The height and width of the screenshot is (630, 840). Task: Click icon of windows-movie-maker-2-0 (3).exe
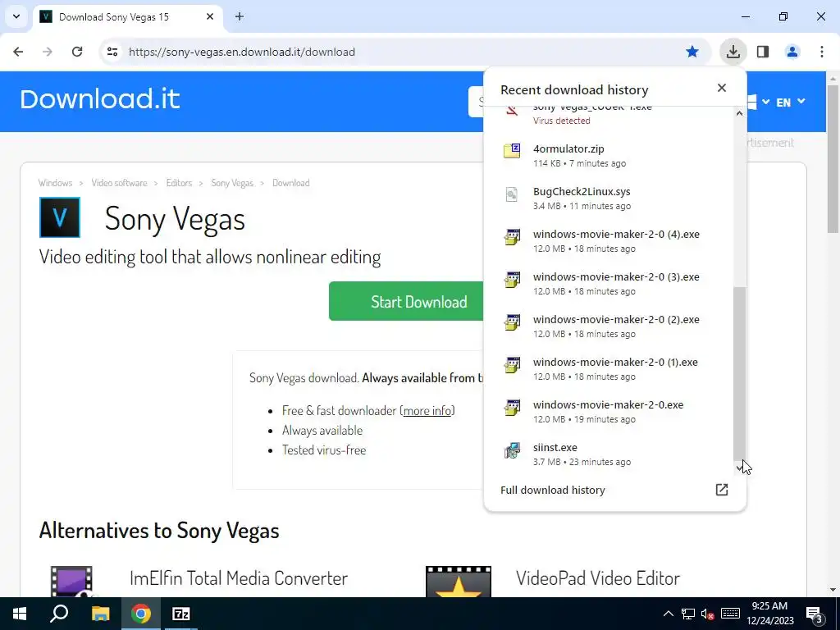512,279
